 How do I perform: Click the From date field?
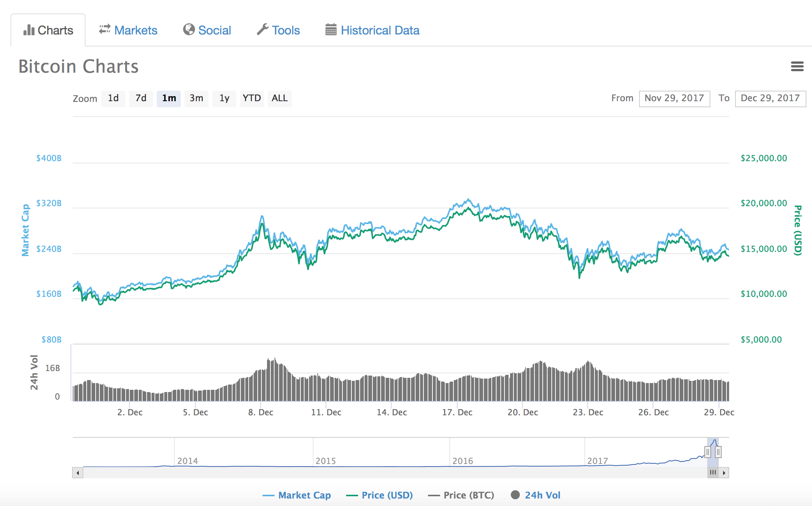coord(674,99)
